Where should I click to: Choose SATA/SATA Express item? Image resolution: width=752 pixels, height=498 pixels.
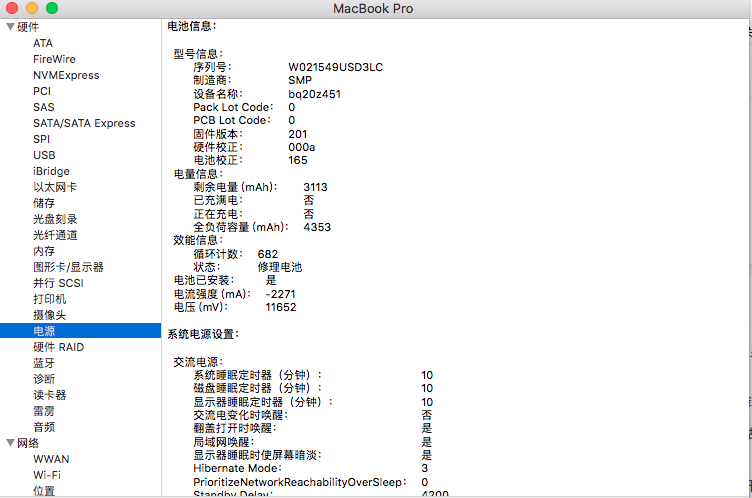84,123
